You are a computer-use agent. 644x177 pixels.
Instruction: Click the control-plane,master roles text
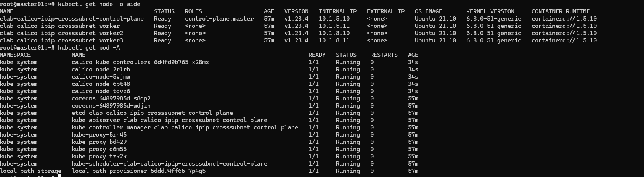[x=219, y=19]
